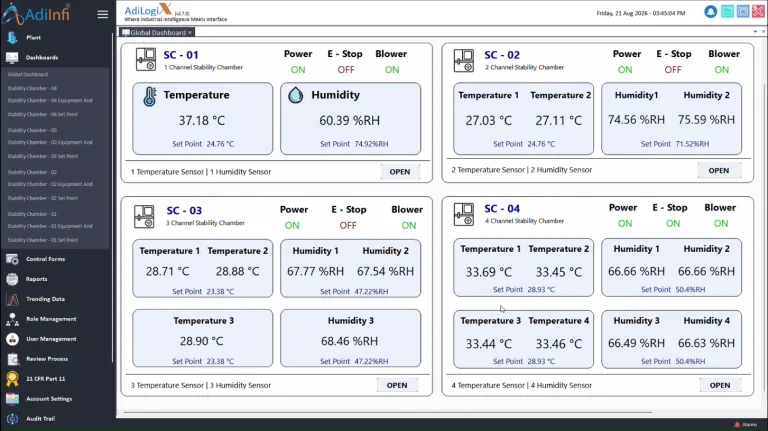This screenshot has width=768, height=431.
Task: Open the Audit Trail menu item
Action: pyautogui.click(x=40, y=419)
